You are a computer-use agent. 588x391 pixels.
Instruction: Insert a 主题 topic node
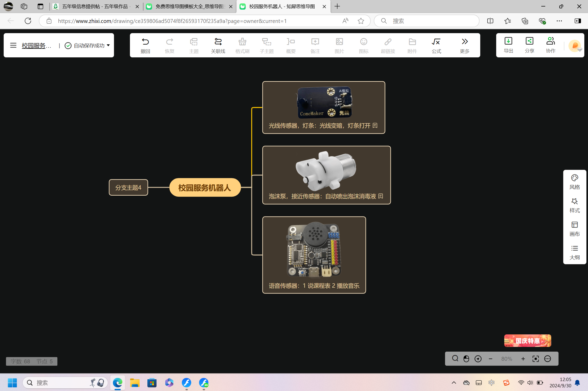[x=194, y=45]
